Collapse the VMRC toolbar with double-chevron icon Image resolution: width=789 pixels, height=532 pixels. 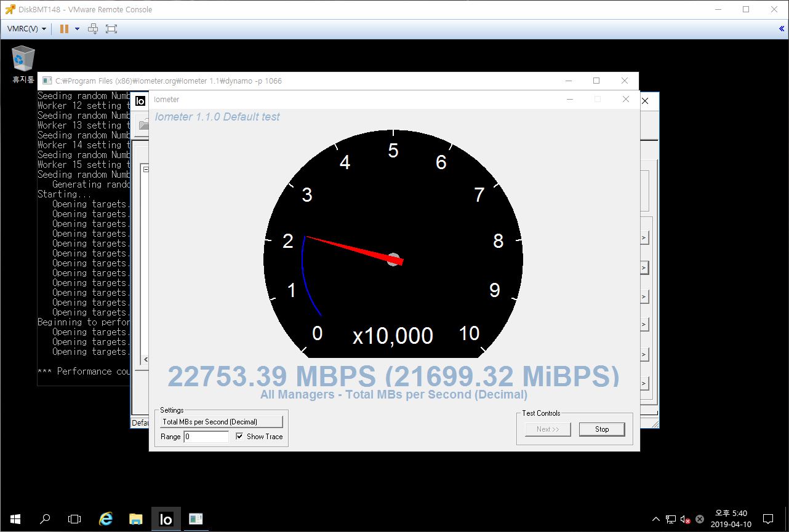point(782,28)
